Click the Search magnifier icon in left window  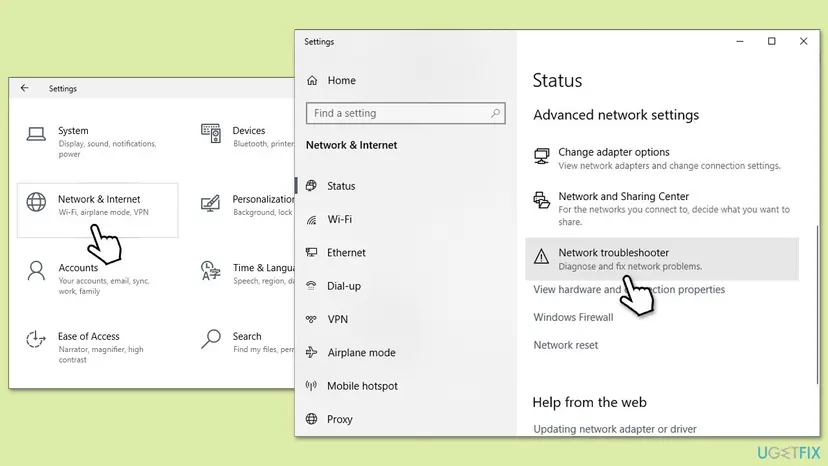(211, 339)
